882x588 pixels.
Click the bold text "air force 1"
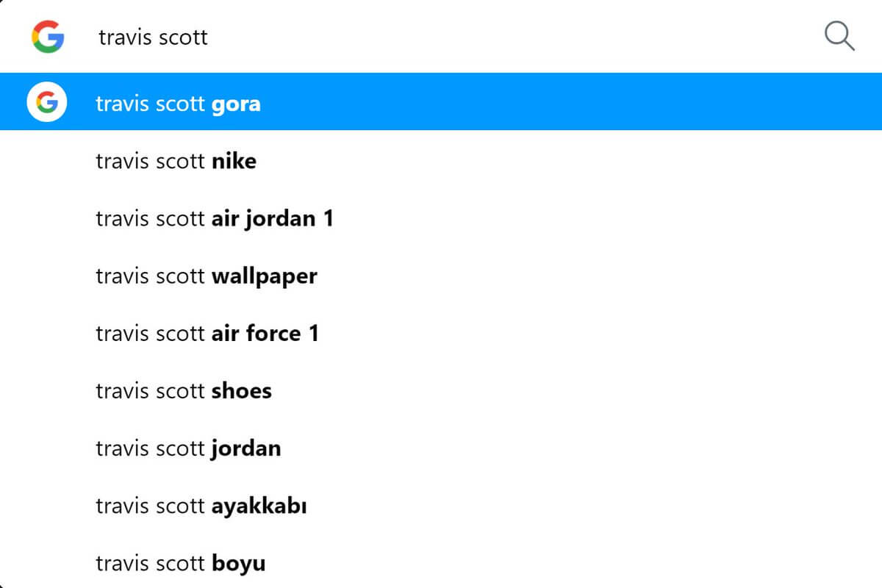click(265, 334)
